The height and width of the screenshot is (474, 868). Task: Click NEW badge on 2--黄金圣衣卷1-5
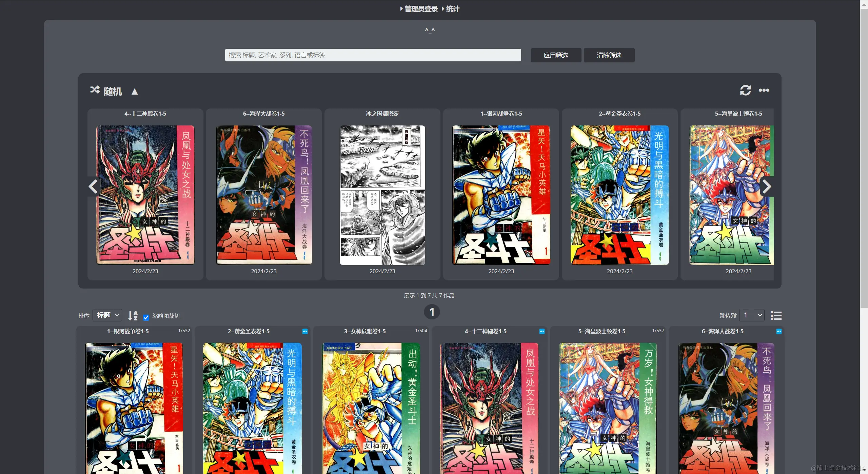(305, 331)
